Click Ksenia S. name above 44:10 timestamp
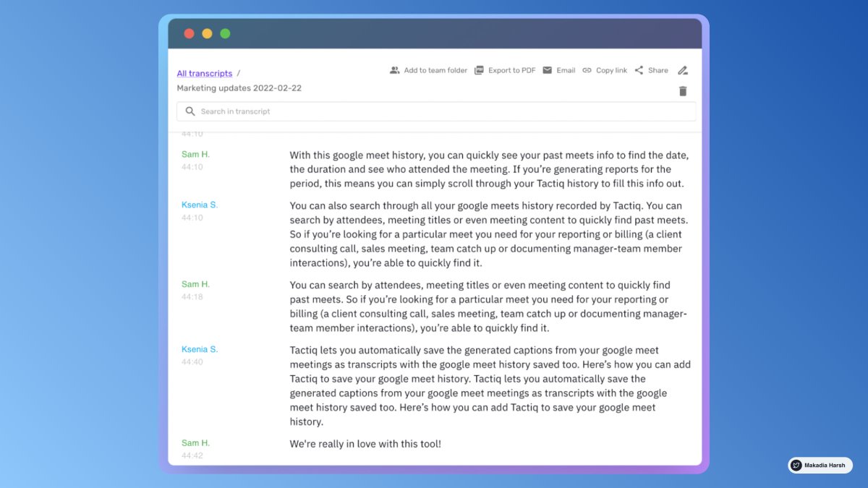Viewport: 868px width, 488px height. point(200,205)
